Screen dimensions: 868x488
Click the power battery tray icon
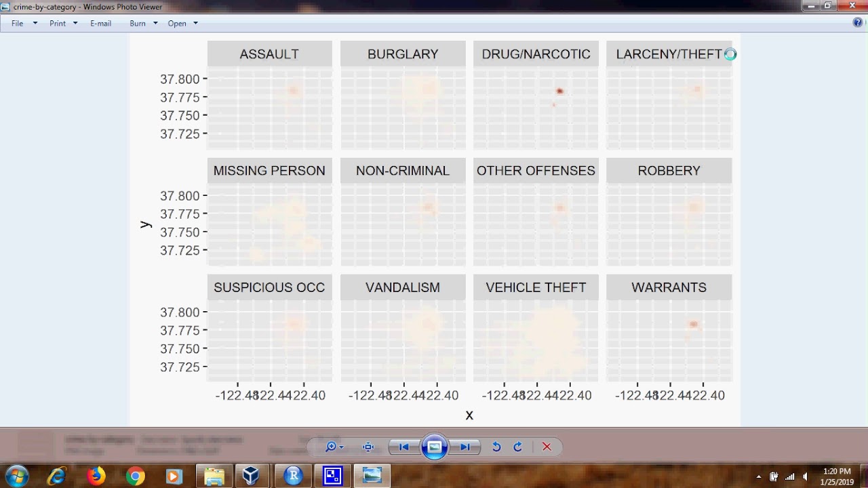click(x=774, y=476)
